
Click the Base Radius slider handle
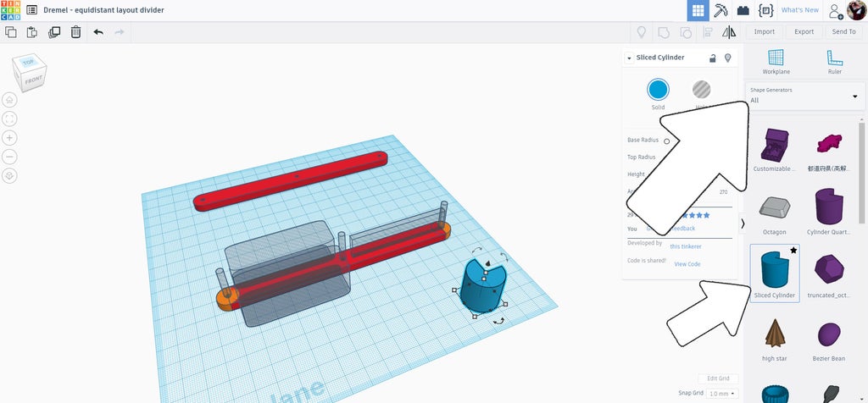coord(666,141)
